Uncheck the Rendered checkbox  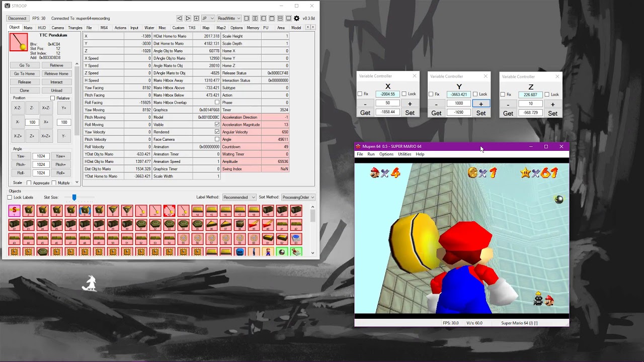tap(217, 132)
